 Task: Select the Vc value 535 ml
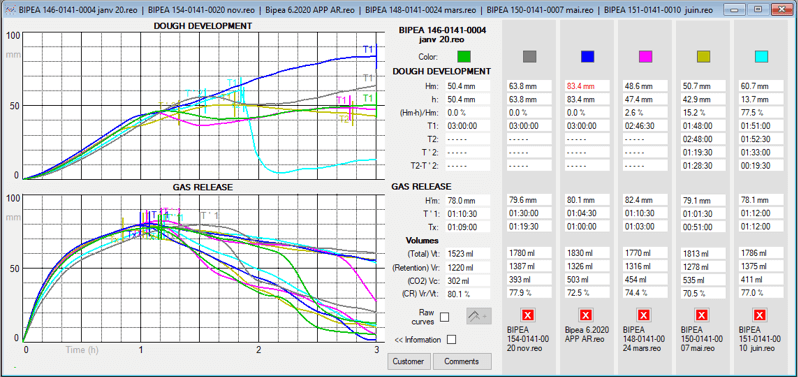pos(703,280)
